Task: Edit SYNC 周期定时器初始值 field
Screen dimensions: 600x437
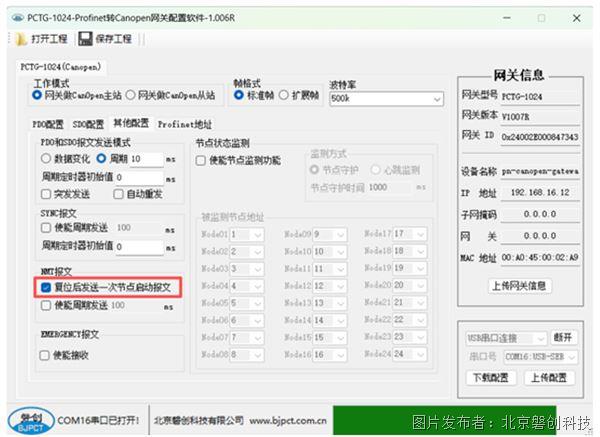Action: click(x=139, y=247)
